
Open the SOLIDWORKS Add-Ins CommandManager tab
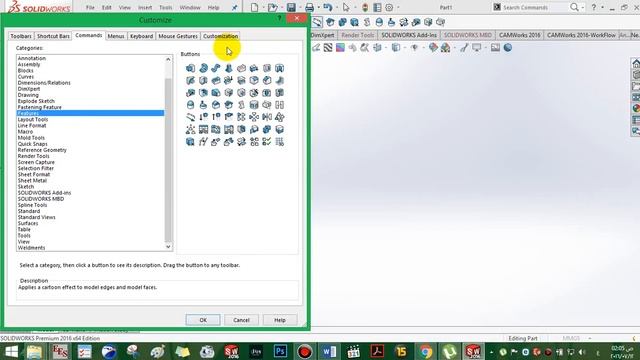409,35
